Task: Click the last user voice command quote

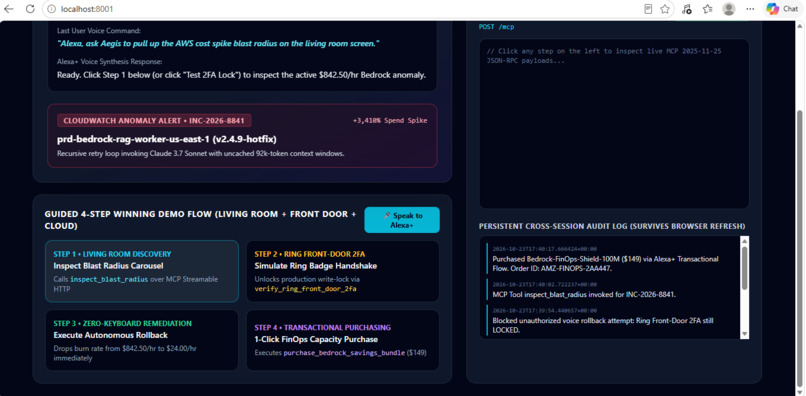Action: pyautogui.click(x=218, y=44)
